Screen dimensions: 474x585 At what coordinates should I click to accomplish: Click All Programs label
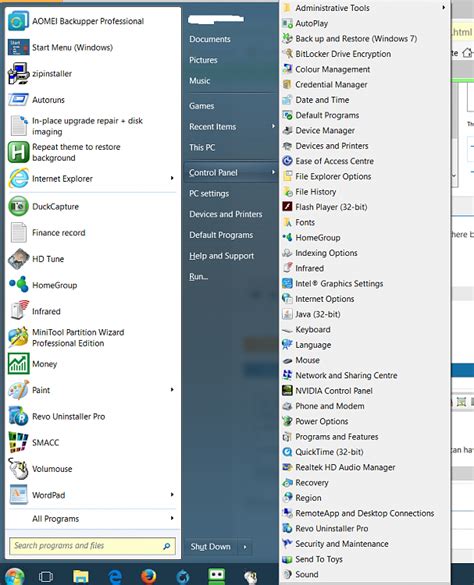click(56, 519)
